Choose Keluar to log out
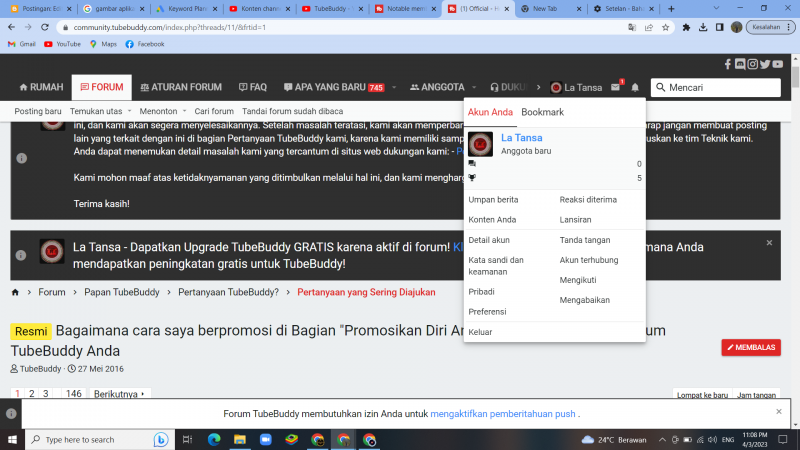The height and width of the screenshot is (450, 800). tap(480, 332)
